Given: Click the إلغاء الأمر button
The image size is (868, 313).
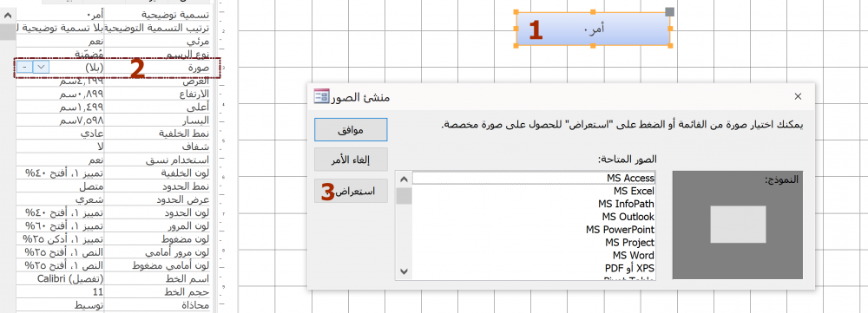Looking at the screenshot, I should [351, 160].
